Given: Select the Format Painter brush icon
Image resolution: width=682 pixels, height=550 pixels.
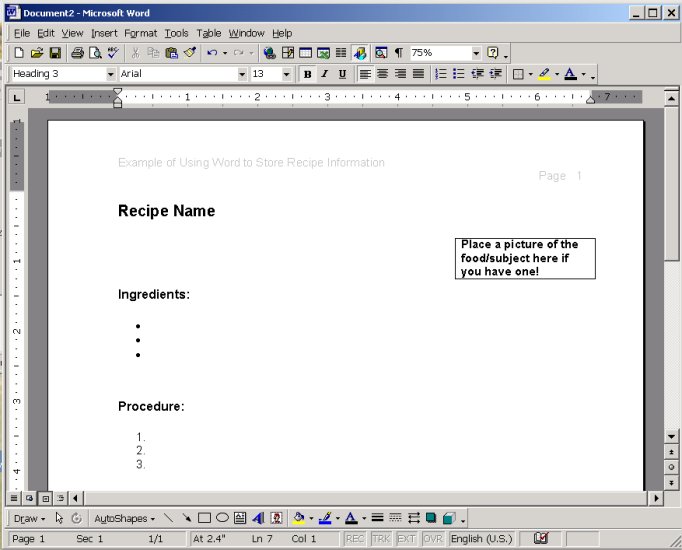Looking at the screenshot, I should pos(189,53).
